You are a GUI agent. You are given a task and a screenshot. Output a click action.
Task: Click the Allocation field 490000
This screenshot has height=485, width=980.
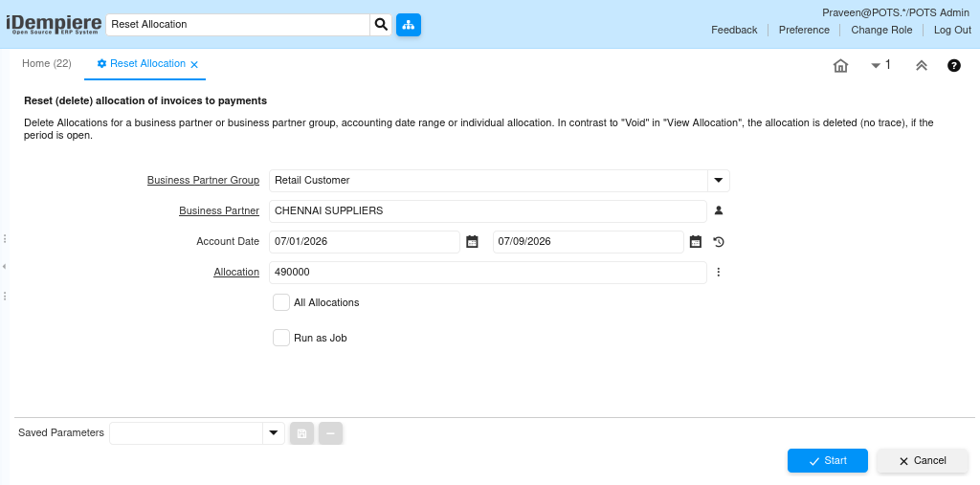(487, 272)
